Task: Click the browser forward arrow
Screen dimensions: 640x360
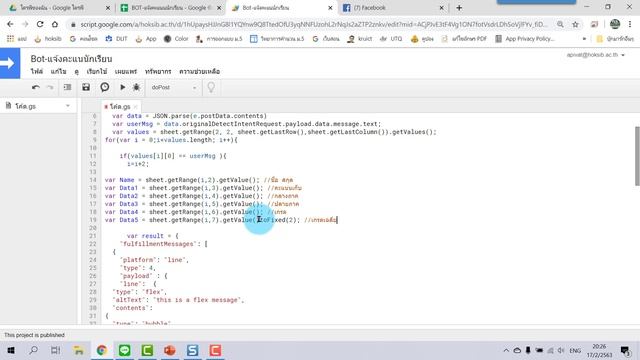Action: (x=25, y=24)
